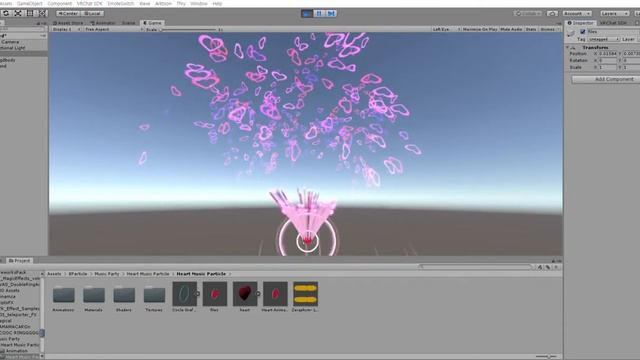The image size is (640, 360).
Task: Click the Scale X input field
Action: pos(608,67)
